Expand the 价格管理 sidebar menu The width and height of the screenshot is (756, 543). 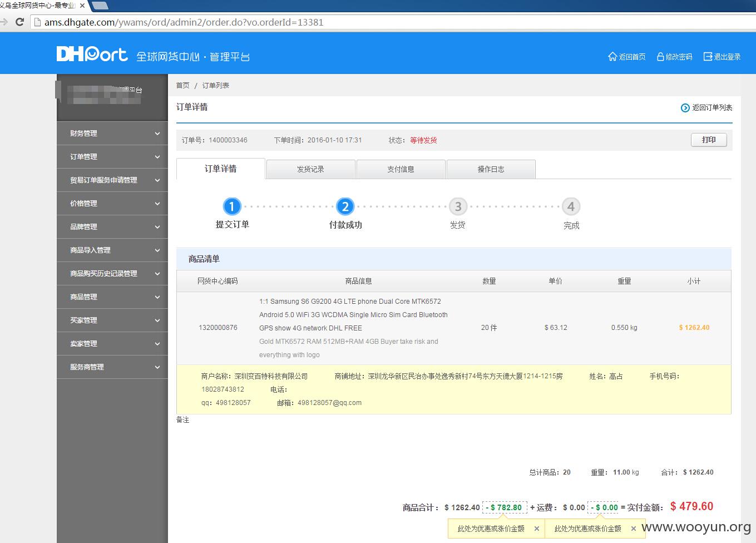[x=112, y=204]
